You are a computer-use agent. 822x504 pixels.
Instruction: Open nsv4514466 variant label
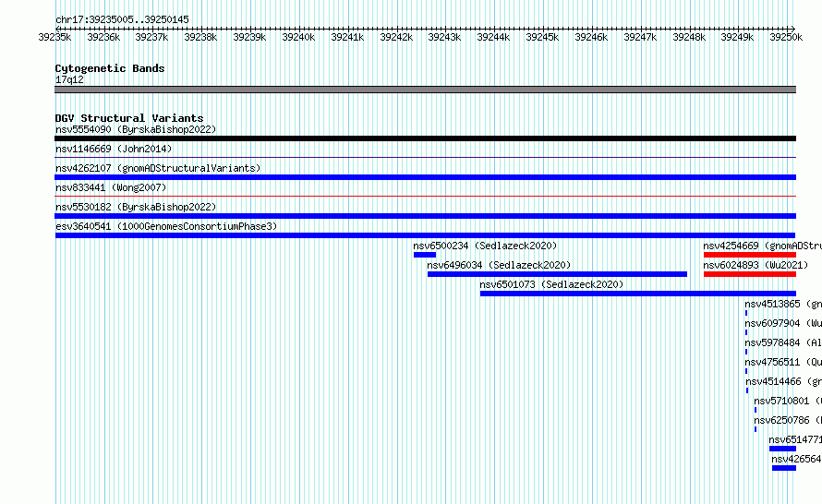tap(784, 381)
